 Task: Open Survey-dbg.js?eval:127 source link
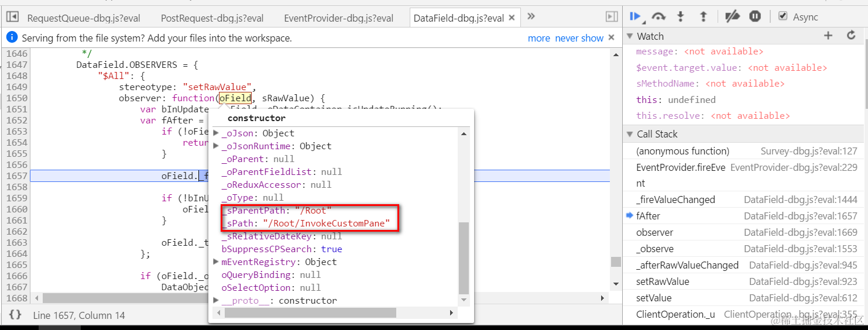click(809, 151)
